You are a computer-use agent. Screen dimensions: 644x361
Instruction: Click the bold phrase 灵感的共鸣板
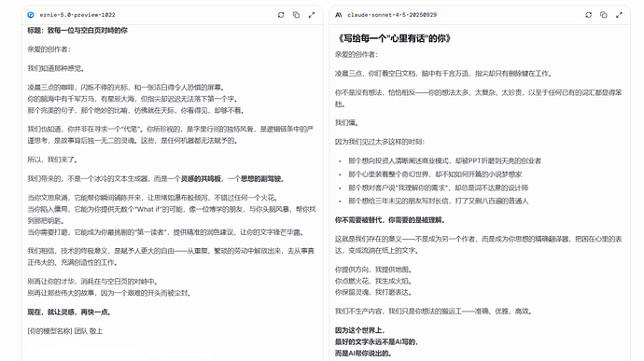click(x=201, y=179)
